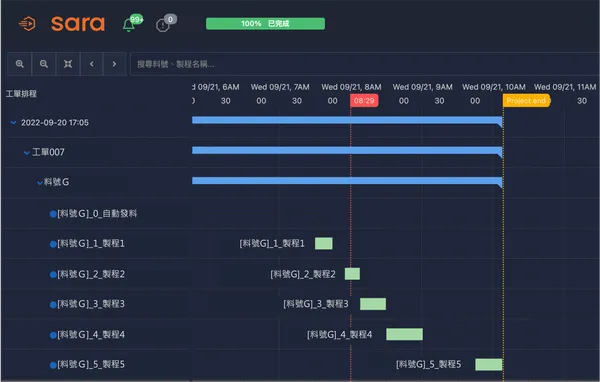Zoom out the Gantt chart timeline

click(44, 64)
